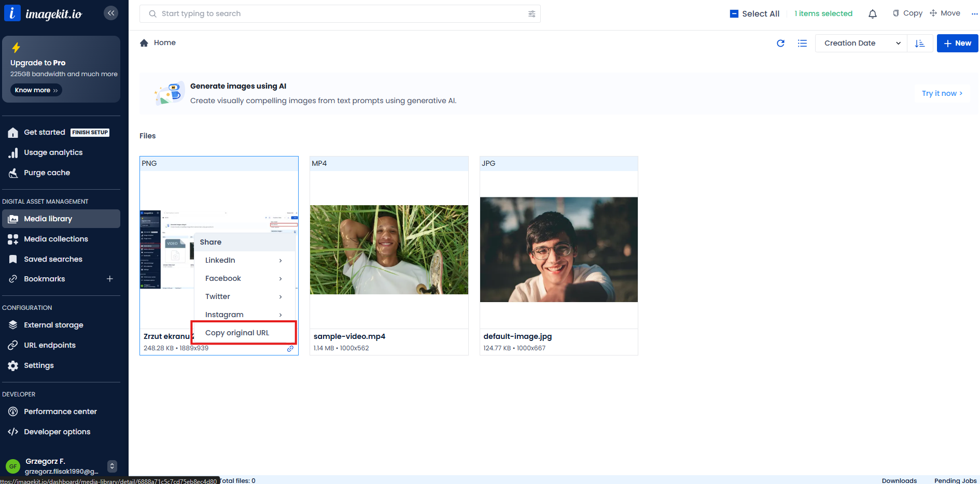
Task: Select Twitter in the share menu
Action: click(218, 296)
